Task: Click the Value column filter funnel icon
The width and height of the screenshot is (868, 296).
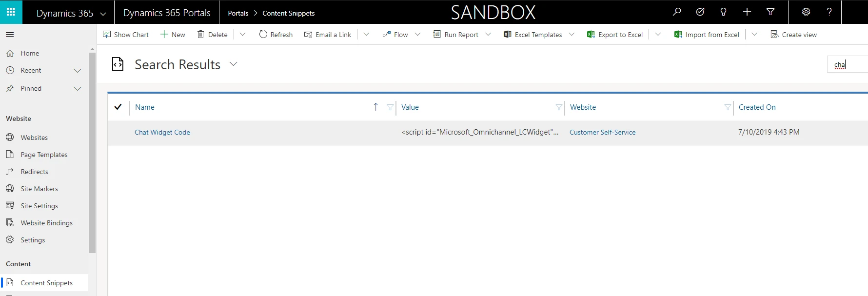Action: click(559, 107)
